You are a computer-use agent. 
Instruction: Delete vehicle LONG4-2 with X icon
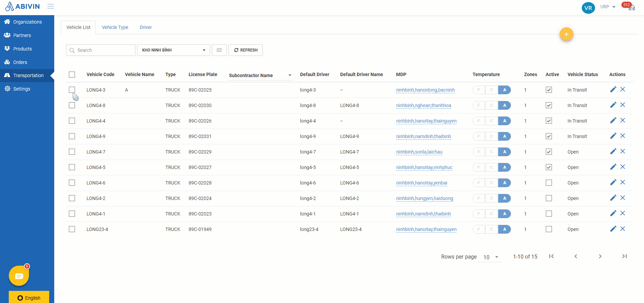[x=622, y=198]
